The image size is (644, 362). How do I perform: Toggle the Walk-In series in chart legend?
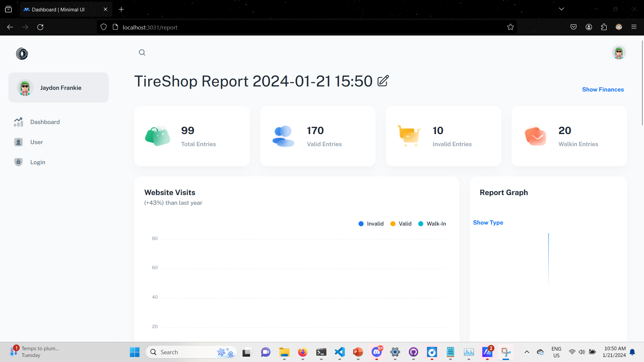point(432,224)
